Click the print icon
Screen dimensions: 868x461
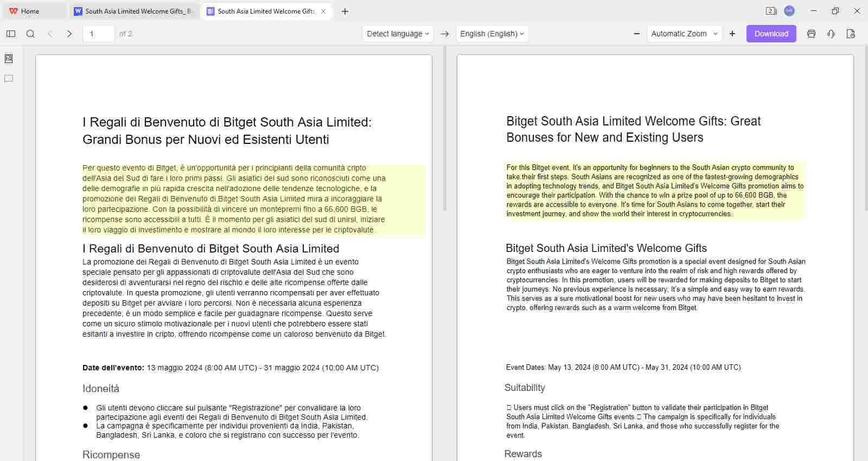[811, 34]
